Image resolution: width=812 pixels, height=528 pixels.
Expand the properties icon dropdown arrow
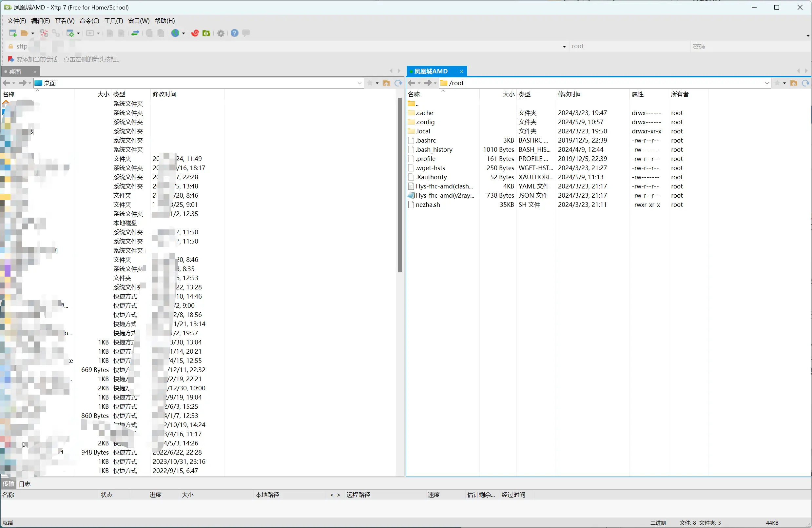pyautogui.click(x=78, y=33)
